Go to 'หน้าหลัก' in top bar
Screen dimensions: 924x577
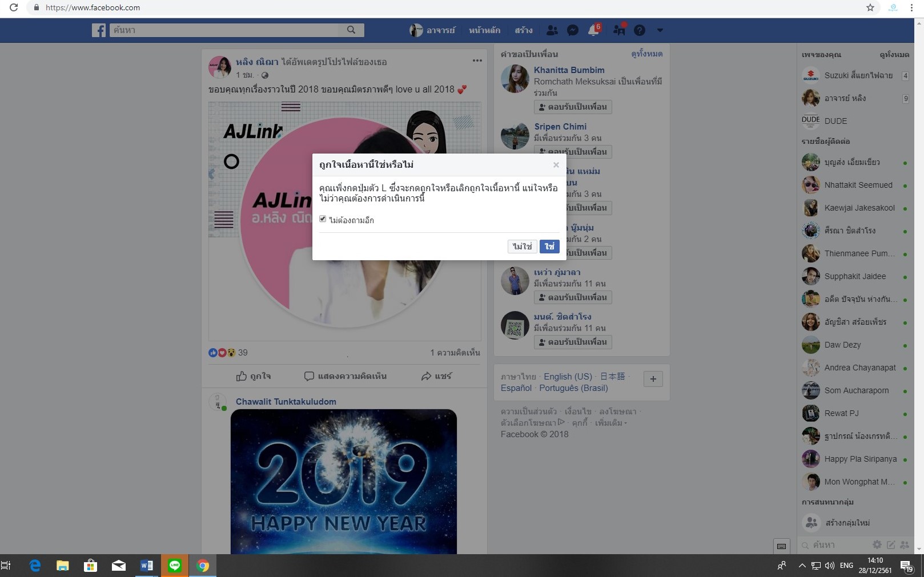tap(484, 30)
